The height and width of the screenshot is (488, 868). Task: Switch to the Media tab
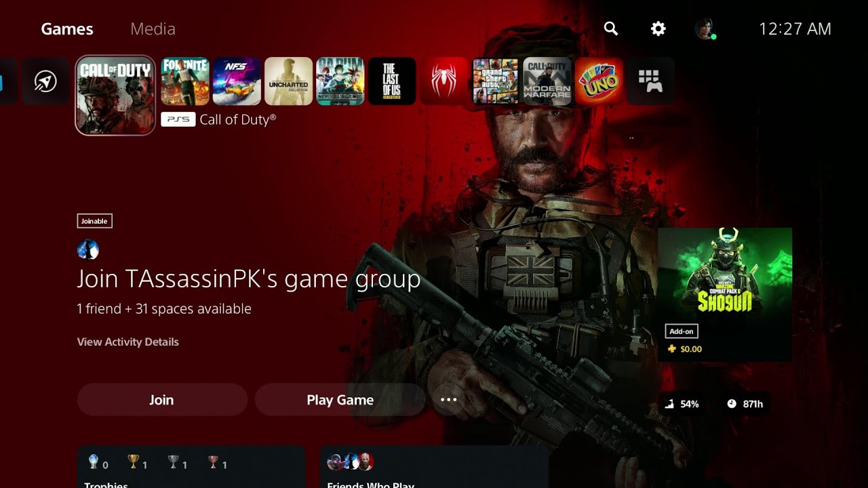(153, 29)
